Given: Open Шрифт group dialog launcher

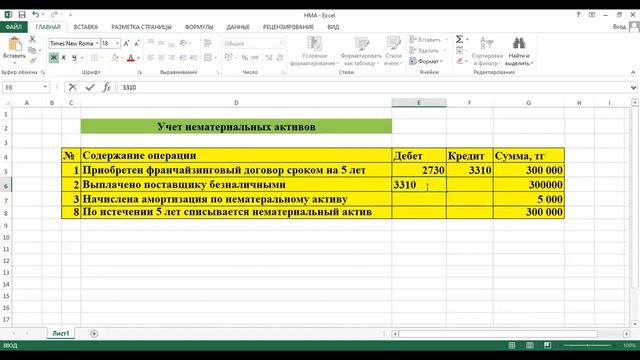Looking at the screenshot, I should (140, 72).
